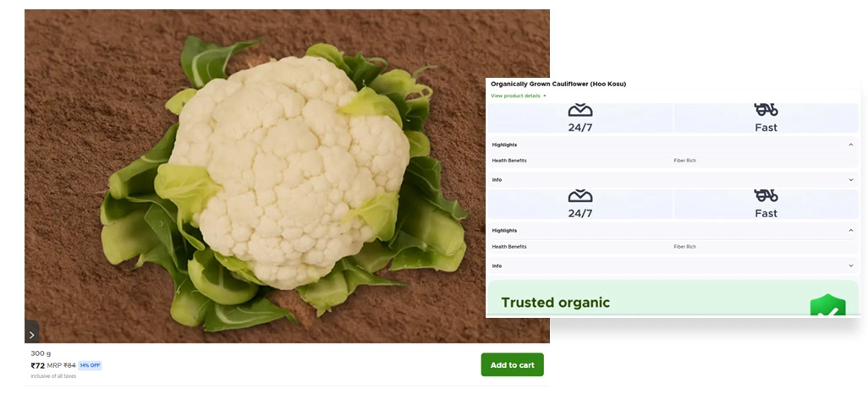Collapse the second Highlights section chevron
Viewport: 868px width, 394px height.
click(851, 230)
